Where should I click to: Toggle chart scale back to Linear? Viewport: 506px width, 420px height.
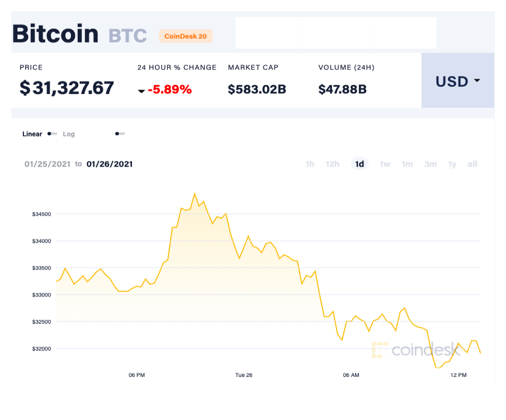[x=31, y=134]
